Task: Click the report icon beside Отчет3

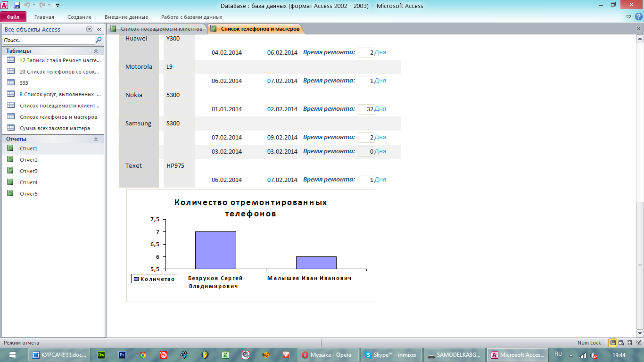Action: (10, 171)
